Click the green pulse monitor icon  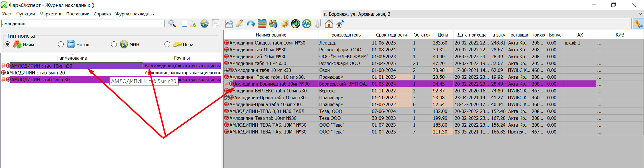coord(307,24)
